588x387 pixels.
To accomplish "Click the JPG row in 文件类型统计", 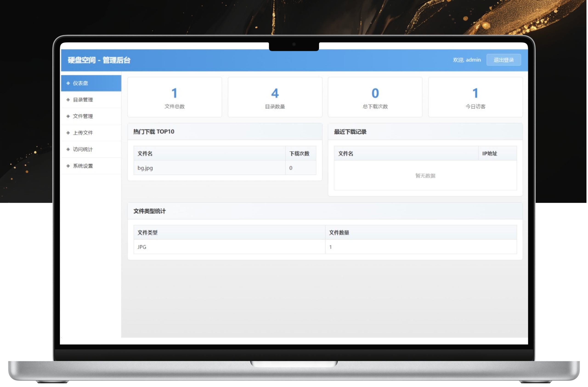I will click(x=142, y=247).
